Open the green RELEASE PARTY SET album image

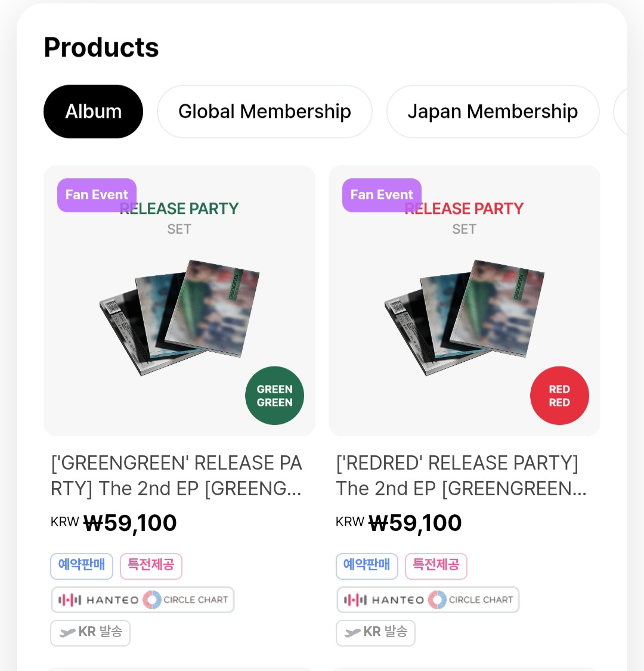[x=179, y=316]
